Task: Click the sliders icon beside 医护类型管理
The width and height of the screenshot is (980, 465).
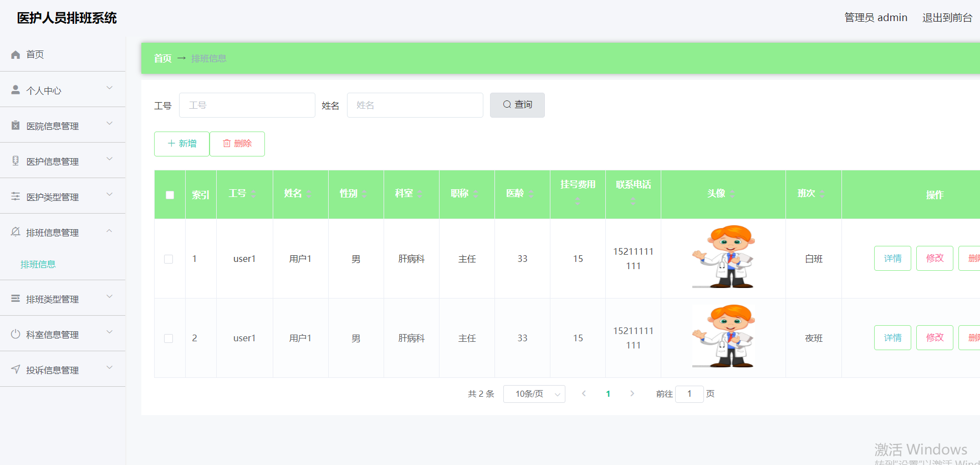Action: (16, 196)
